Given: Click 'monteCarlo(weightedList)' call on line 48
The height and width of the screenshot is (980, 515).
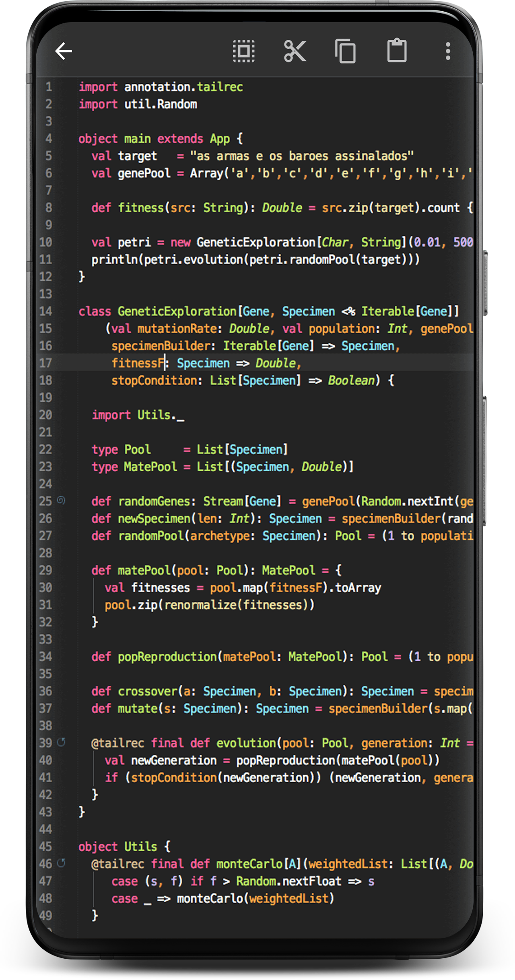Looking at the screenshot, I should pyautogui.click(x=255, y=899).
